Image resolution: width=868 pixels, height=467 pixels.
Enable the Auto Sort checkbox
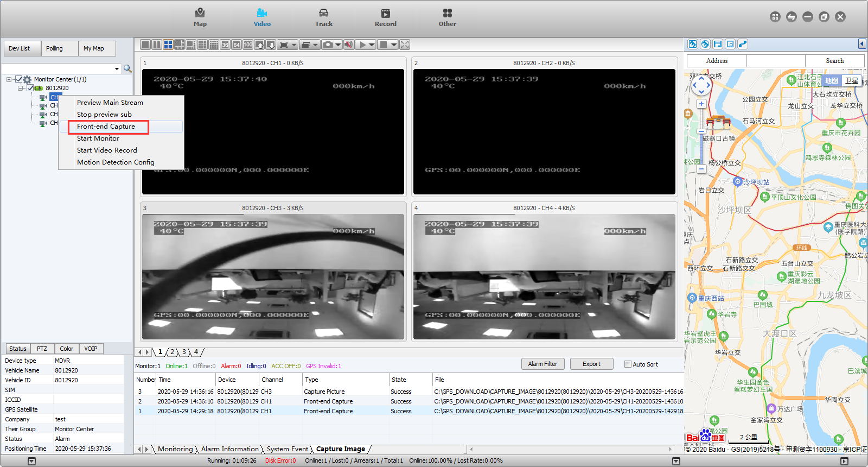[628, 364]
